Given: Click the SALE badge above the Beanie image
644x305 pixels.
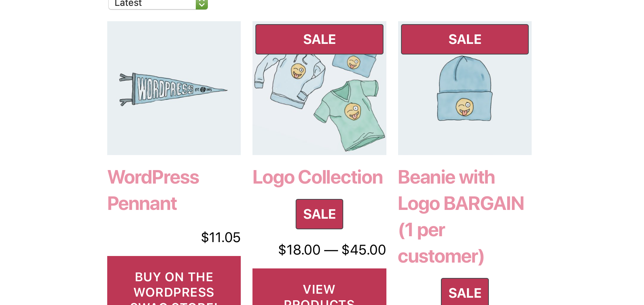Looking at the screenshot, I should point(465,39).
